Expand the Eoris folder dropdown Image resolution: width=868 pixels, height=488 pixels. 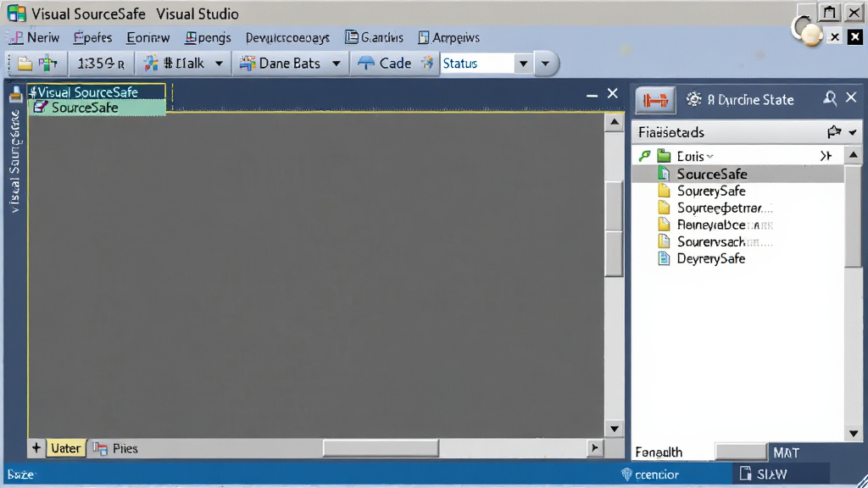[x=710, y=157]
